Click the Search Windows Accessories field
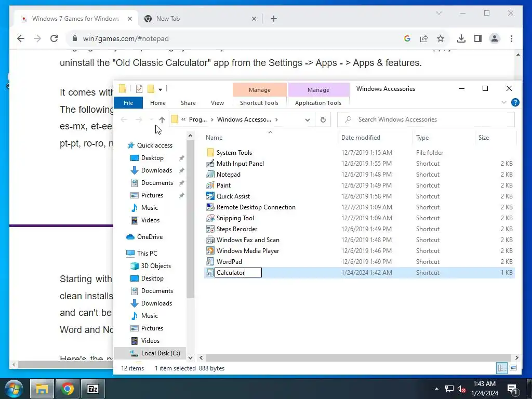Screen dimensions: 532x399 (x=426, y=119)
